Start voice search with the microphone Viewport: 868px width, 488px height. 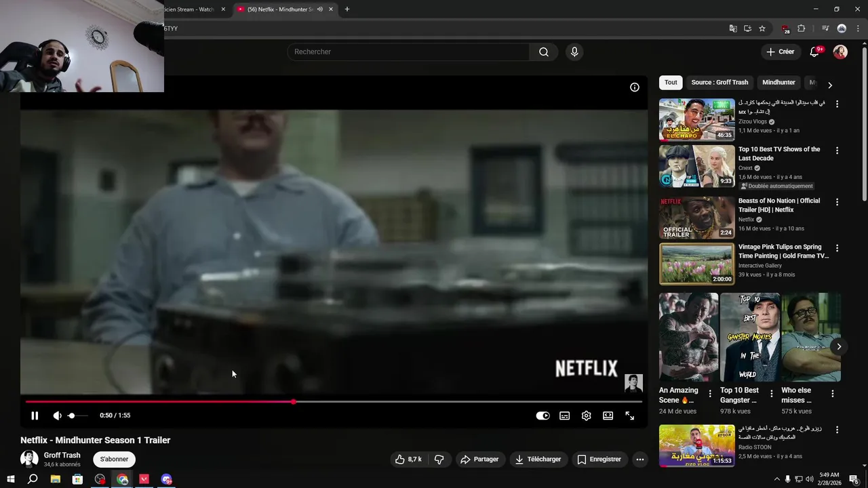click(x=574, y=52)
